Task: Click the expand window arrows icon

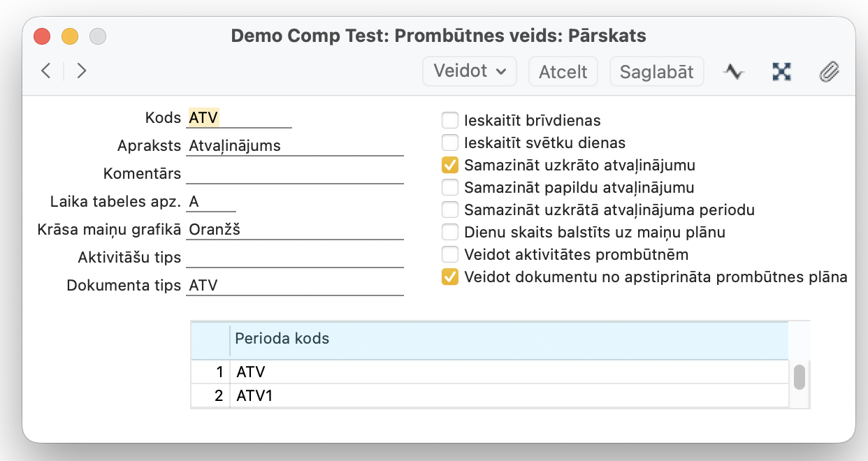Action: click(781, 71)
